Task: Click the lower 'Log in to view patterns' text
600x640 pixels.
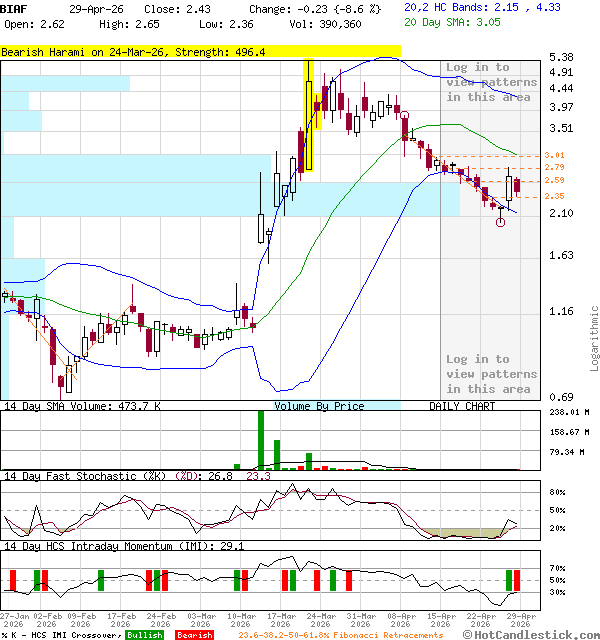Action: pyautogui.click(x=490, y=374)
